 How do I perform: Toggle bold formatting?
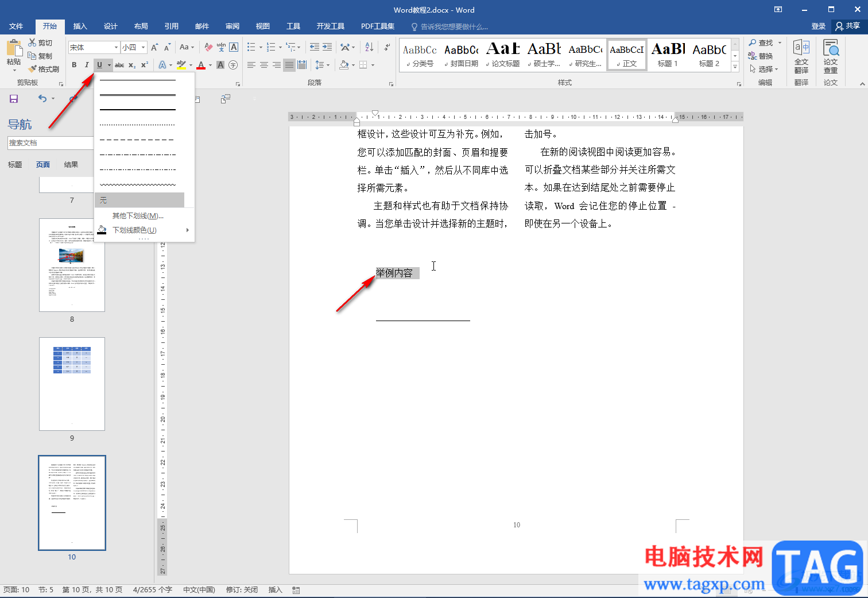pyautogui.click(x=74, y=65)
